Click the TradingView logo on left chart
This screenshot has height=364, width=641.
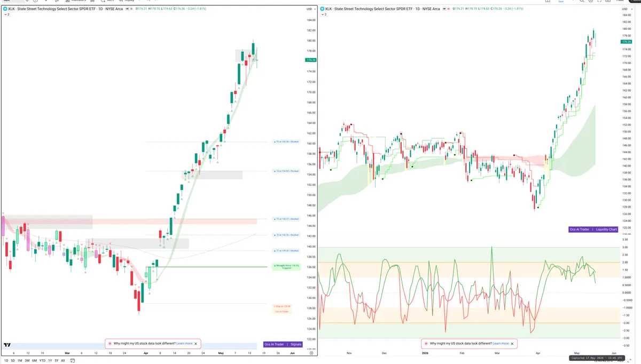(7, 345)
